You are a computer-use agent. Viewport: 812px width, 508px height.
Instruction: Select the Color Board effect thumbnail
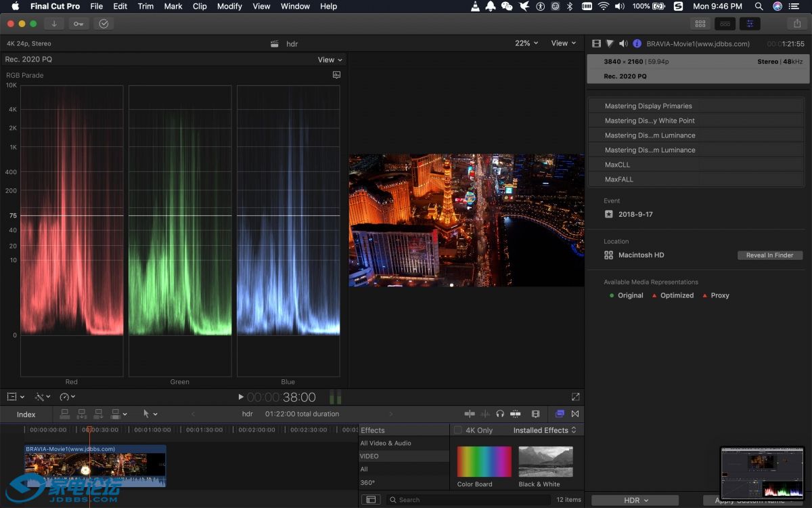coord(484,461)
